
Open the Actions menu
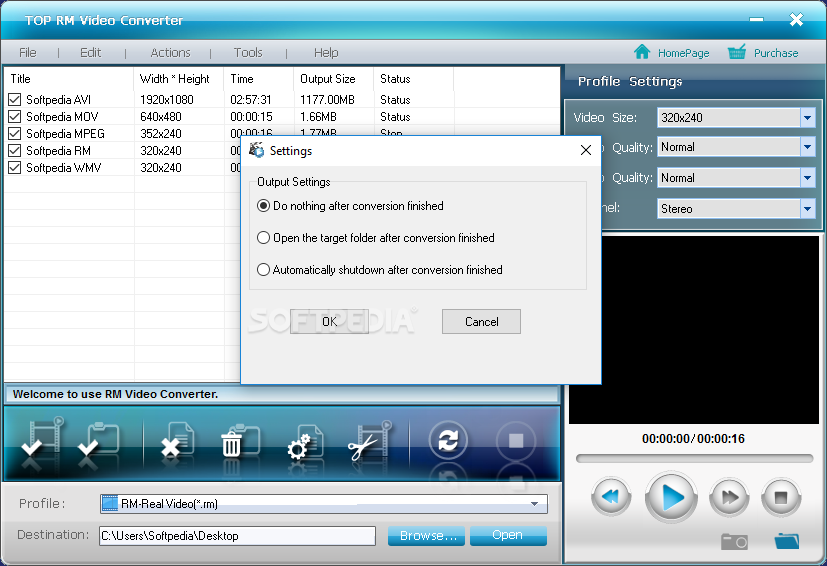point(170,53)
